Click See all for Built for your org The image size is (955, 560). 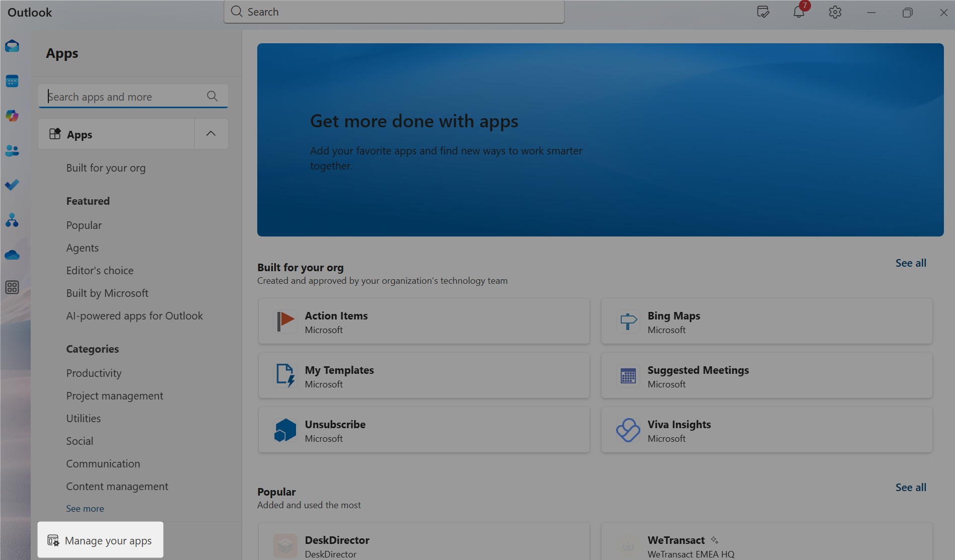point(911,263)
